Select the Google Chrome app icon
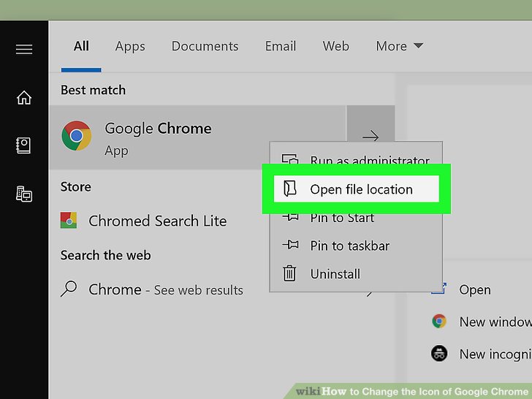This screenshot has height=399, width=532. click(x=76, y=136)
